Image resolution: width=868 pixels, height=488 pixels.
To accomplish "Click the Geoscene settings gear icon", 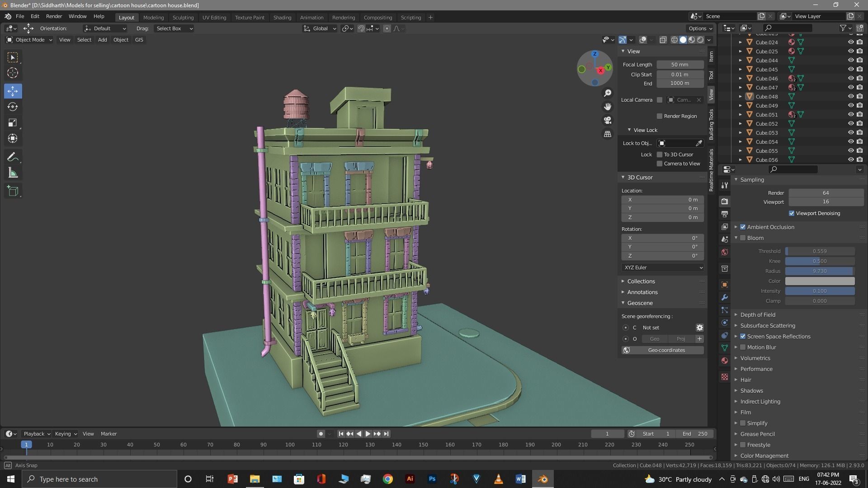I will click(699, 328).
